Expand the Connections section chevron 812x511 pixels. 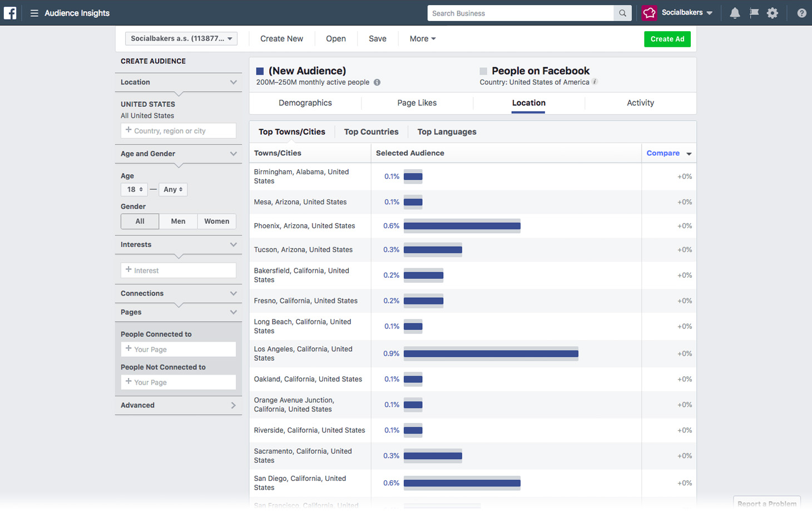pos(234,293)
